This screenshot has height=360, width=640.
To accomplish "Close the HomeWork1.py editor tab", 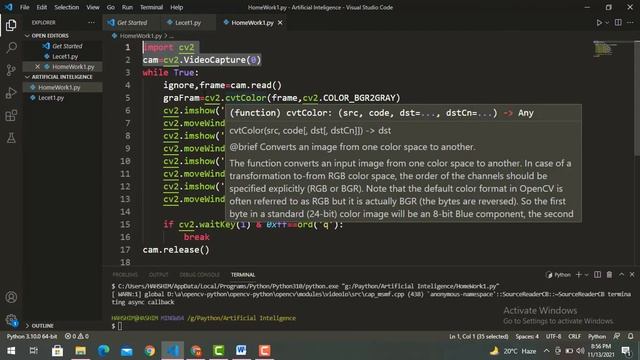I will (x=280, y=23).
